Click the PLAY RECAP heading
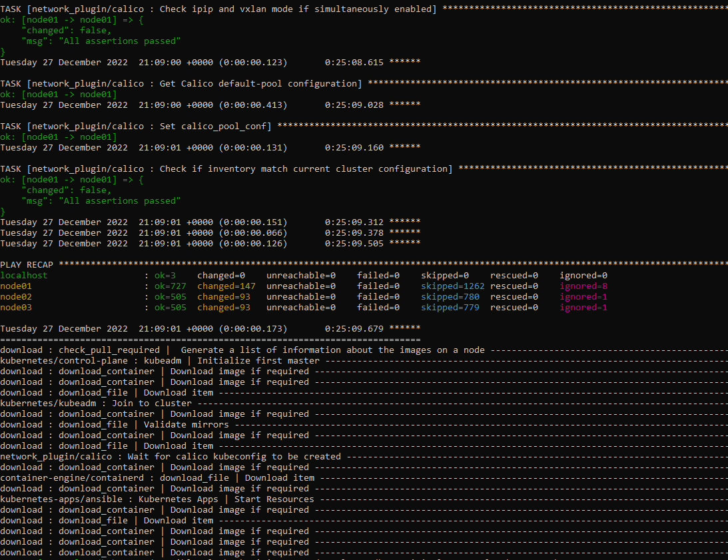Screen dimensions: 728x560 pyautogui.click(x=27, y=264)
